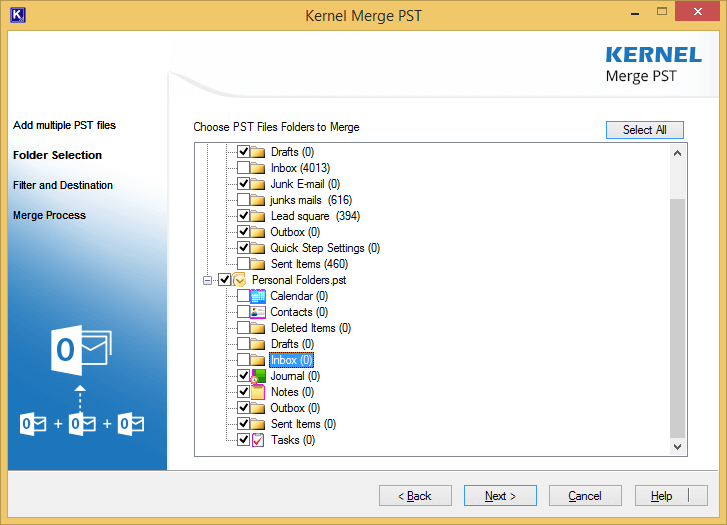Viewport: 727px width, 525px height.
Task: Select the Personal Folders.pst label
Action: pyautogui.click(x=299, y=280)
